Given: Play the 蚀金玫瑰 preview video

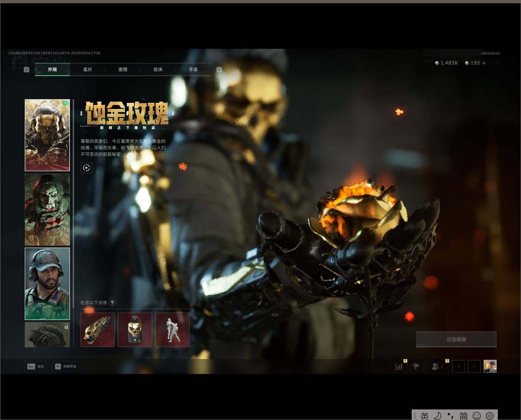Looking at the screenshot, I should pyautogui.click(x=87, y=168).
